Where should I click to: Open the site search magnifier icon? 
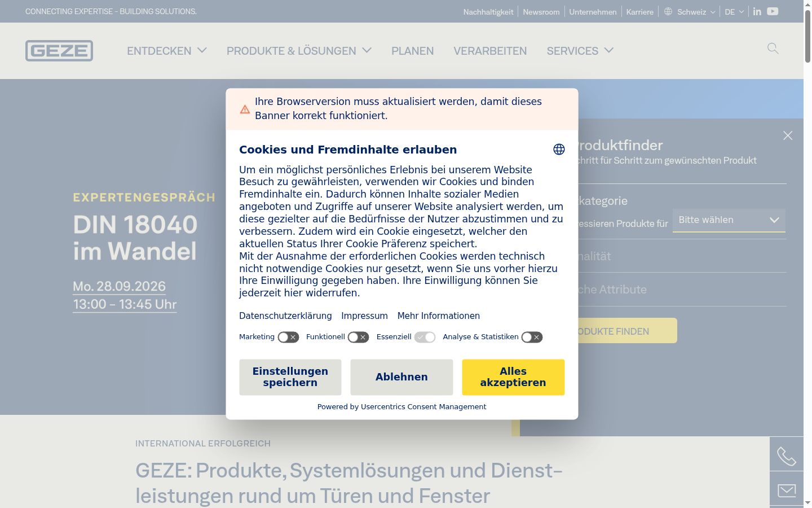773,49
